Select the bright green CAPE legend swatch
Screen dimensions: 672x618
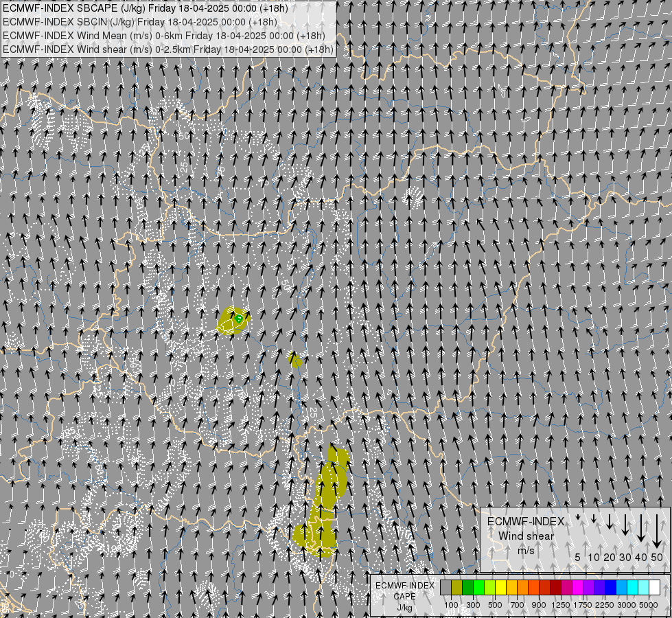pyautogui.click(x=478, y=588)
